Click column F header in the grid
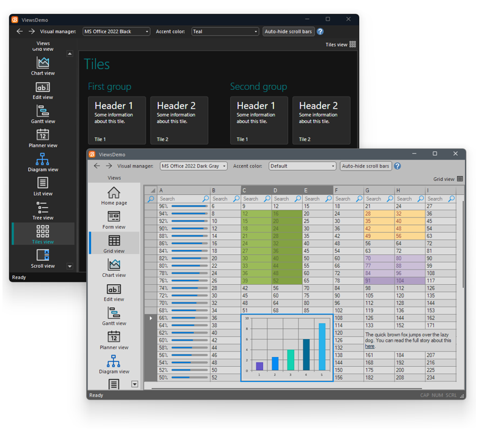This screenshot has height=448, width=479. (x=349, y=190)
